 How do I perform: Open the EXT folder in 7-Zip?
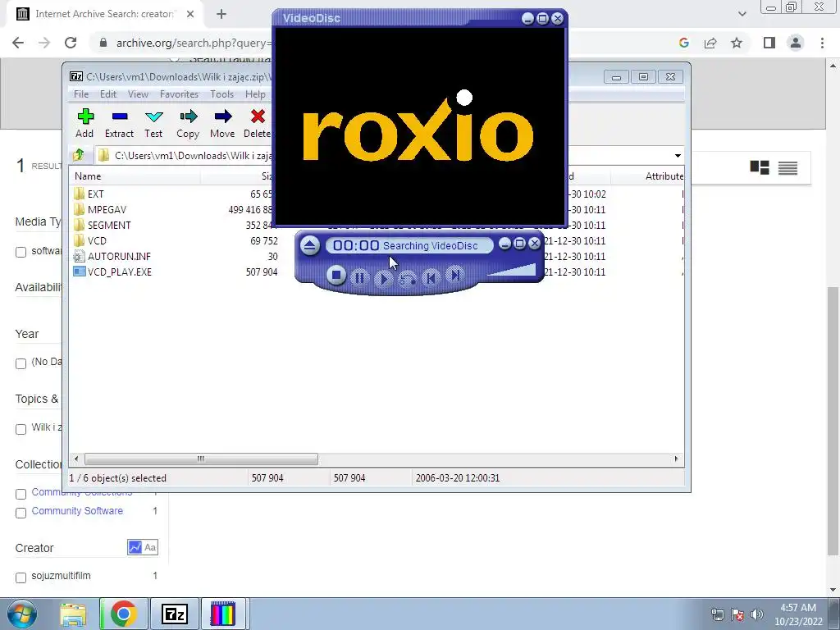[x=95, y=194]
